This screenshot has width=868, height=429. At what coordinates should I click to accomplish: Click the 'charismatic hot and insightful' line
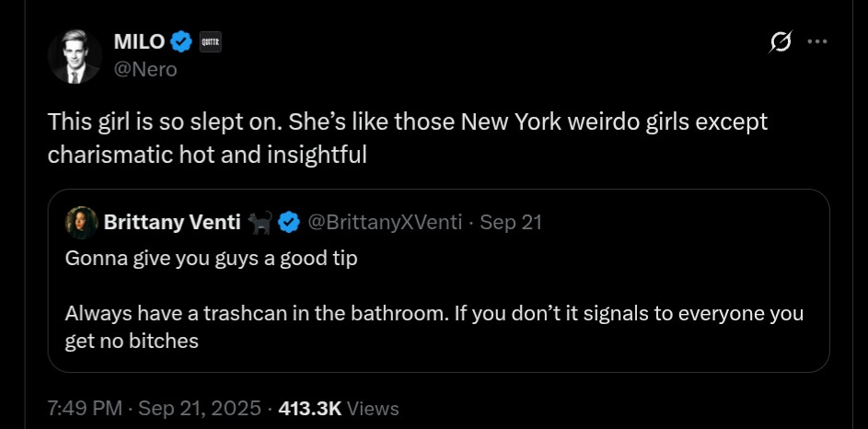click(x=207, y=155)
